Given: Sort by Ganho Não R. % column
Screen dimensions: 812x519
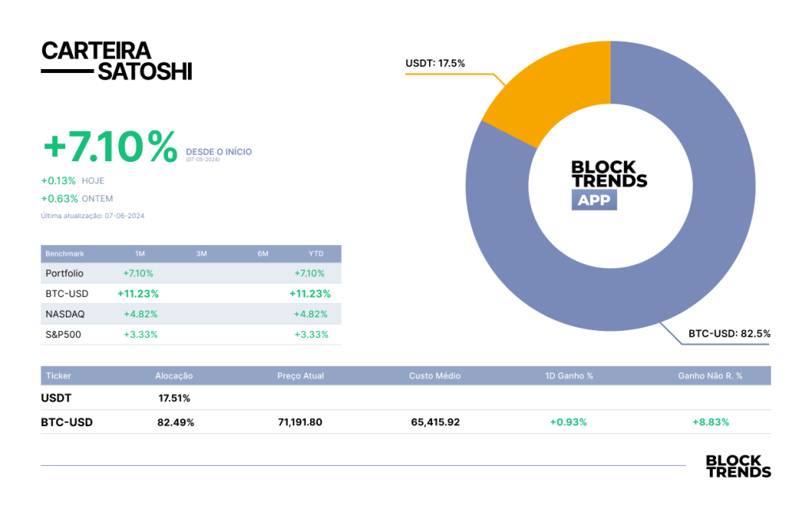Looking at the screenshot, I should 710,376.
